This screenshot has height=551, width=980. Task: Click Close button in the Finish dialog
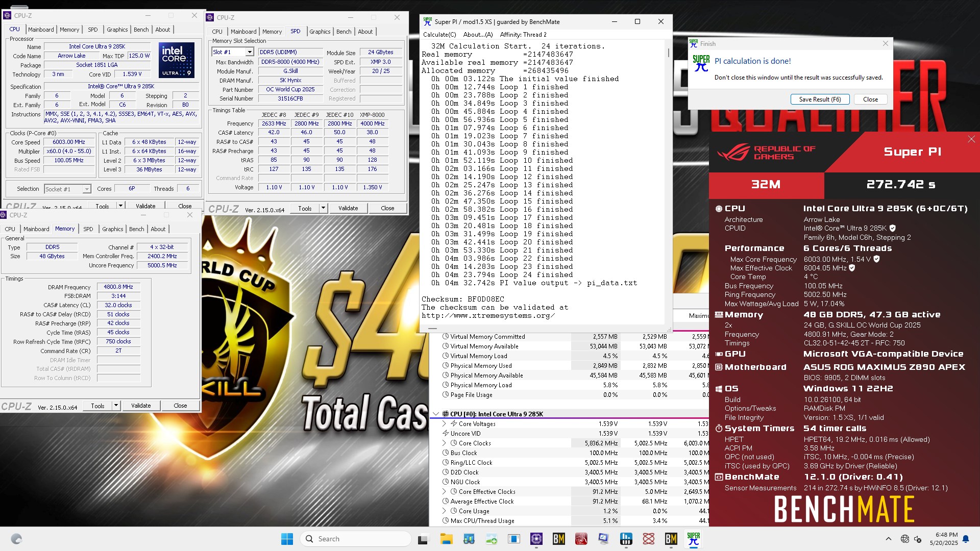click(x=870, y=99)
